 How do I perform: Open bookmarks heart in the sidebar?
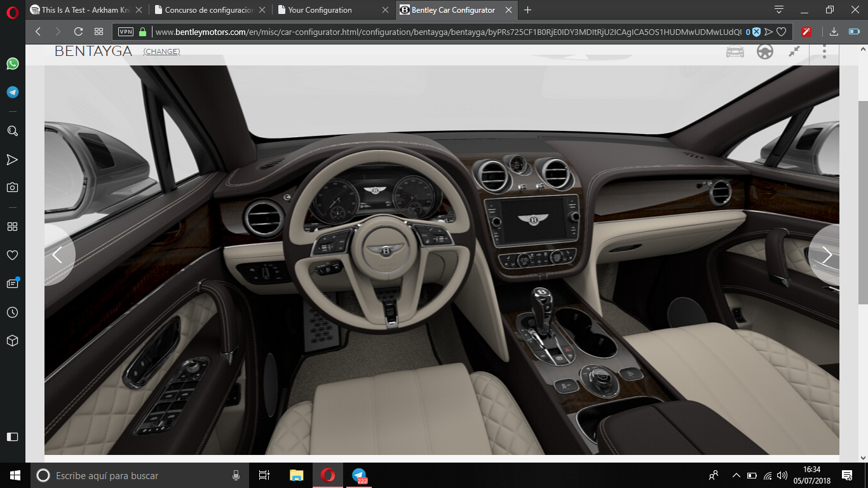12,255
